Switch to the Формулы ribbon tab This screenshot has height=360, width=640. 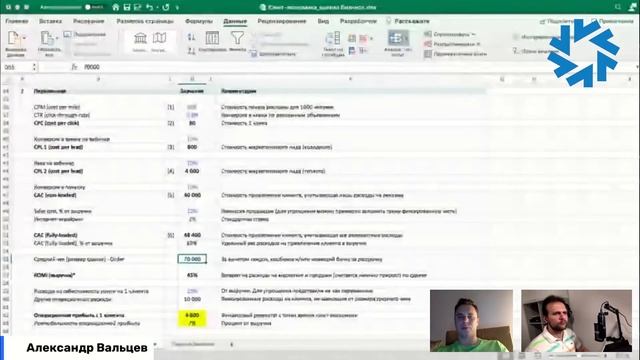tap(199, 21)
